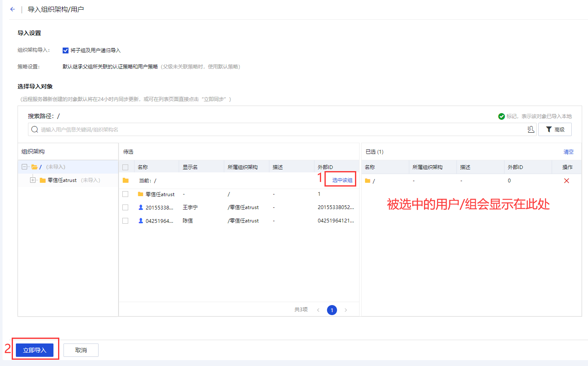Focus the user keyword search field

point(280,129)
